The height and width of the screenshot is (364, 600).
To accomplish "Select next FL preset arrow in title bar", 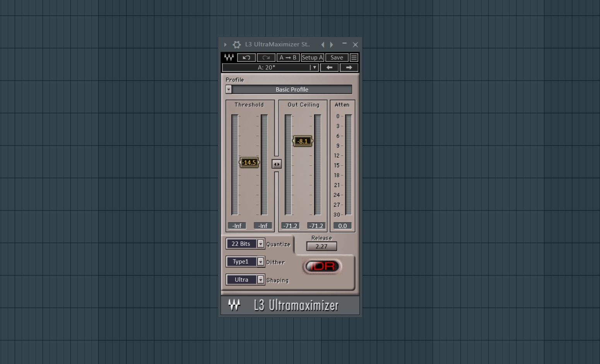I will pos(332,44).
